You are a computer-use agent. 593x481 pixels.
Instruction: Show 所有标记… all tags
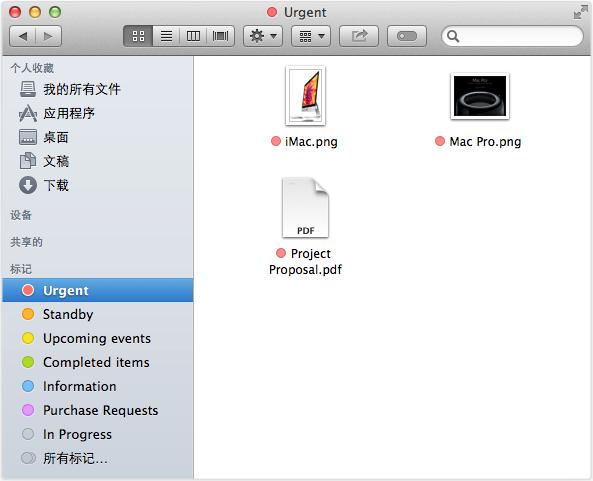[98, 458]
